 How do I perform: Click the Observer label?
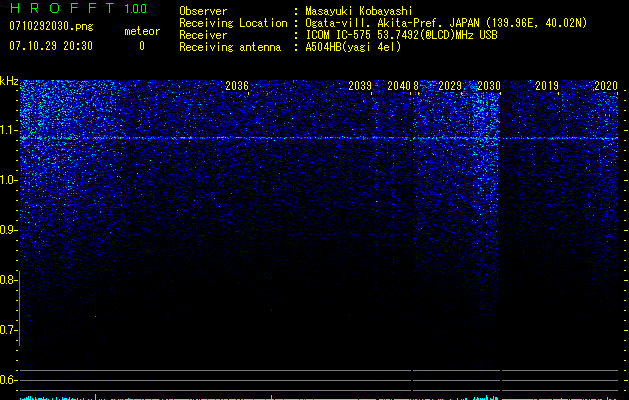(203, 11)
